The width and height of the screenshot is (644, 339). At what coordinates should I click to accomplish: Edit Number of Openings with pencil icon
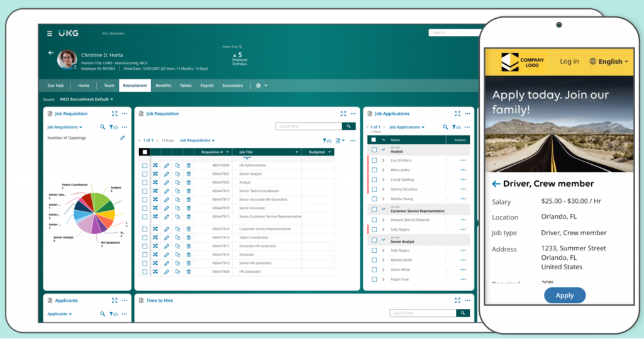click(x=123, y=138)
